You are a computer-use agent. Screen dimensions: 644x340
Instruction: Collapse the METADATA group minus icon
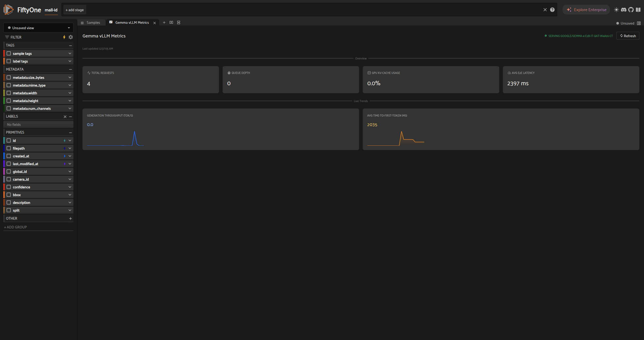point(70,69)
